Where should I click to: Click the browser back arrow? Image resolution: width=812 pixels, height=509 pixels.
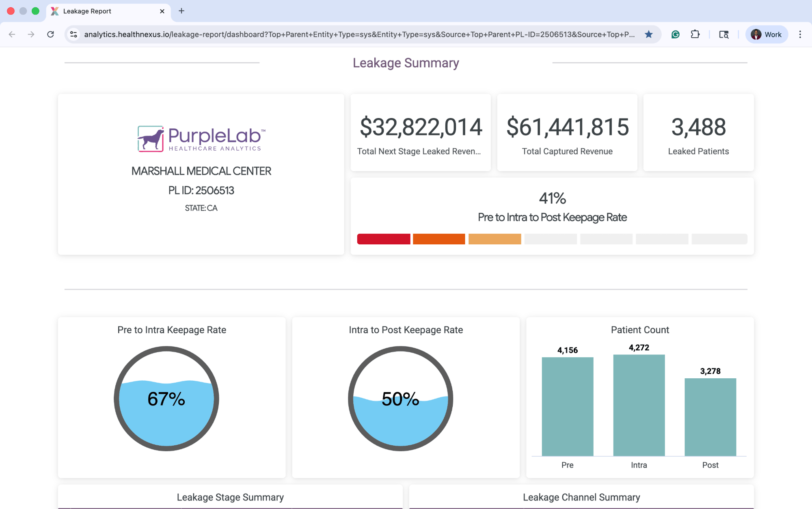tap(12, 35)
